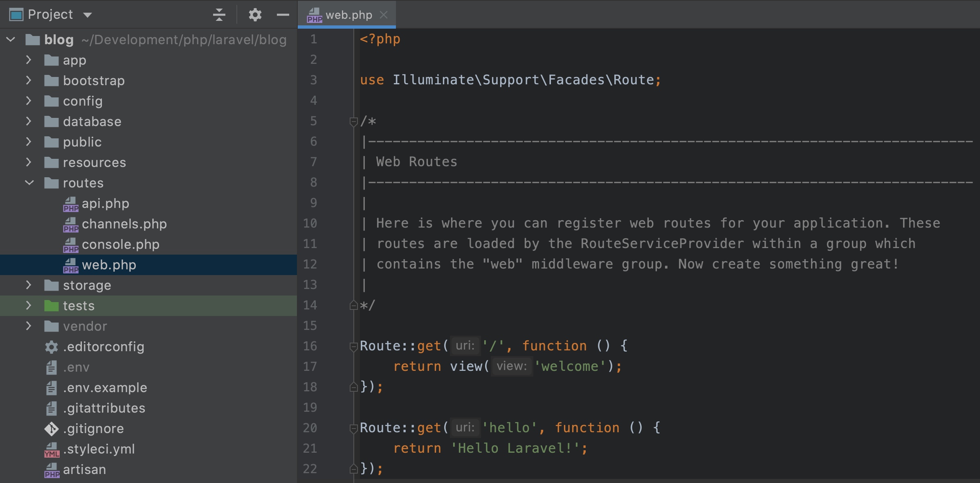Viewport: 980px width, 483px height.
Task: Expand the tests folder chevron
Action: [x=29, y=306]
